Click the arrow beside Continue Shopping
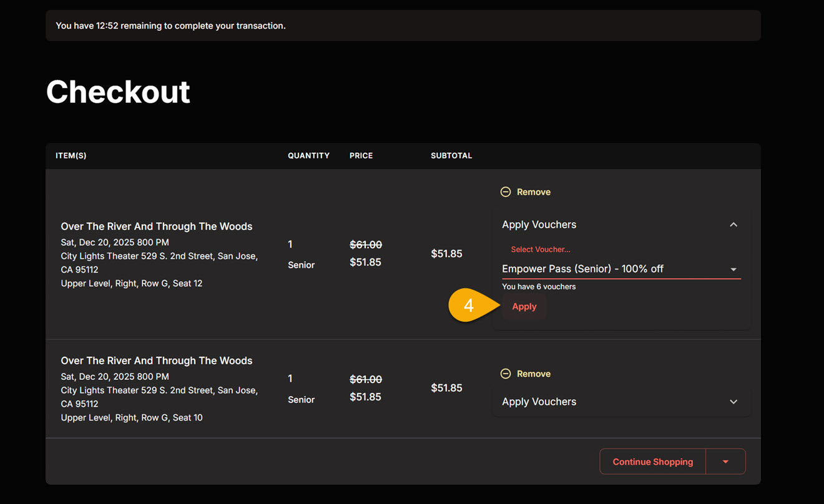This screenshot has width=824, height=504. 725,462
